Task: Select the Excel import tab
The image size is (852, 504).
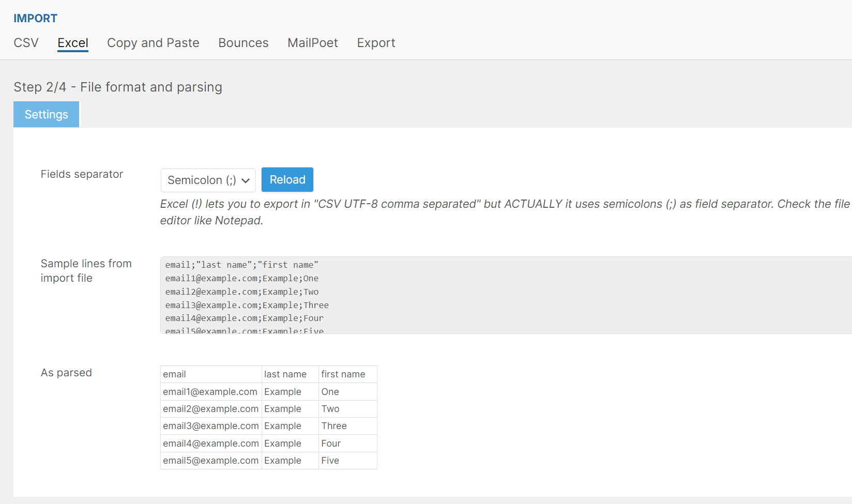Action: 73,43
